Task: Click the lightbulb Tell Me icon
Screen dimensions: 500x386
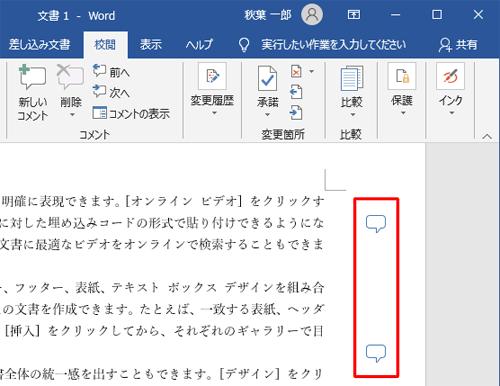Action: pyautogui.click(x=244, y=45)
